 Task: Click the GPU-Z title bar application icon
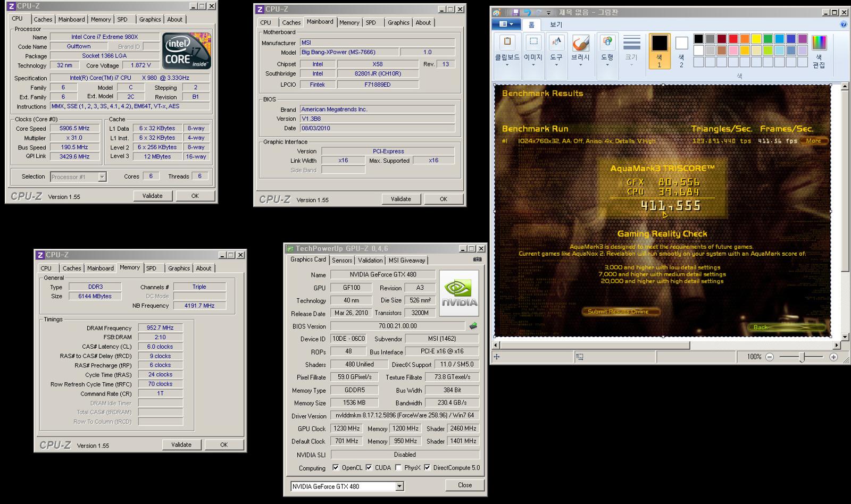click(290, 249)
